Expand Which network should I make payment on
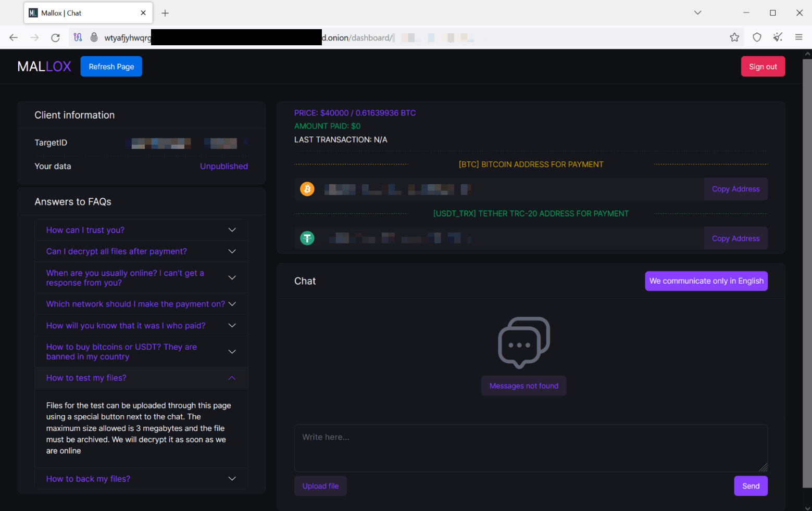 point(141,304)
